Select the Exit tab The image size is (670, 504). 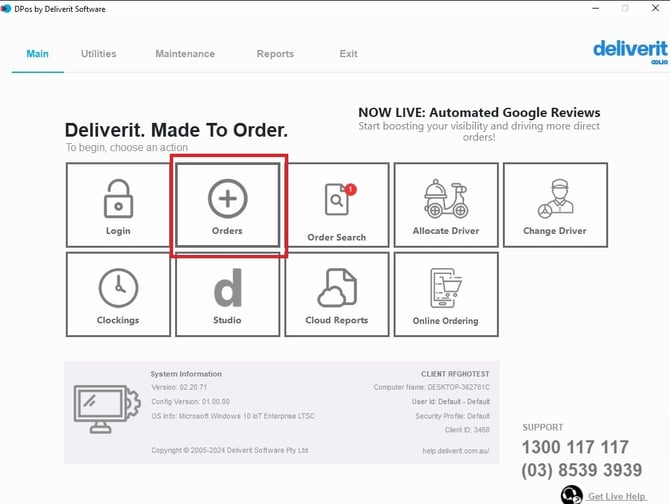348,54
